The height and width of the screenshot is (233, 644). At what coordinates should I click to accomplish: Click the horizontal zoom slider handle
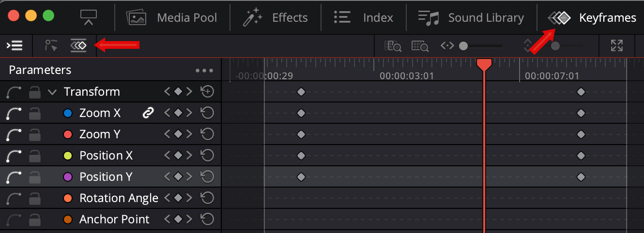[463, 46]
